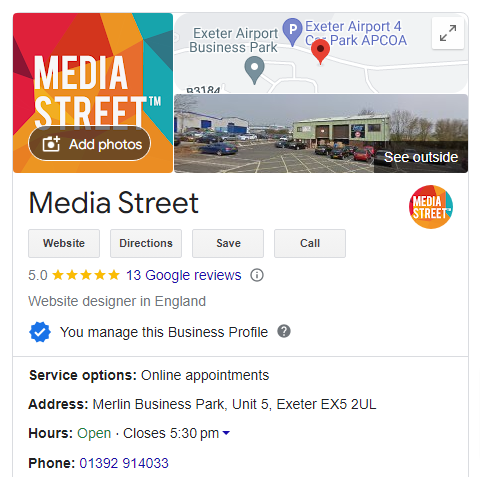
Task: Click the red location pin on map
Action: pos(320,51)
